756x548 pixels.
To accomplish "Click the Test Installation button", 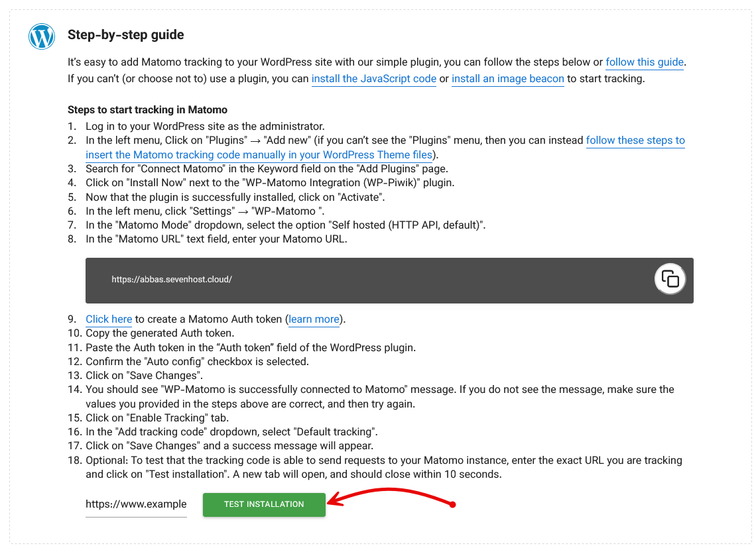I will (264, 504).
